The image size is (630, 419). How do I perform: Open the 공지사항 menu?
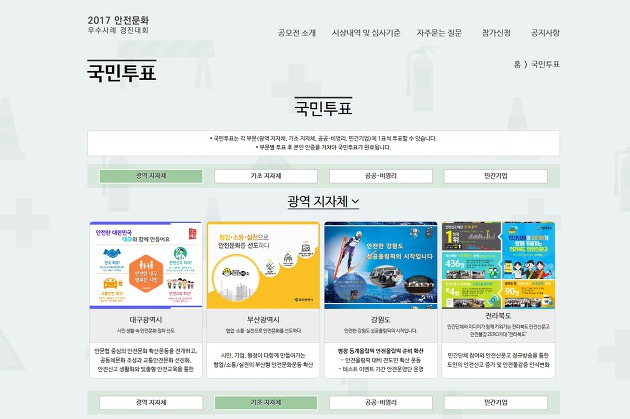coord(545,33)
